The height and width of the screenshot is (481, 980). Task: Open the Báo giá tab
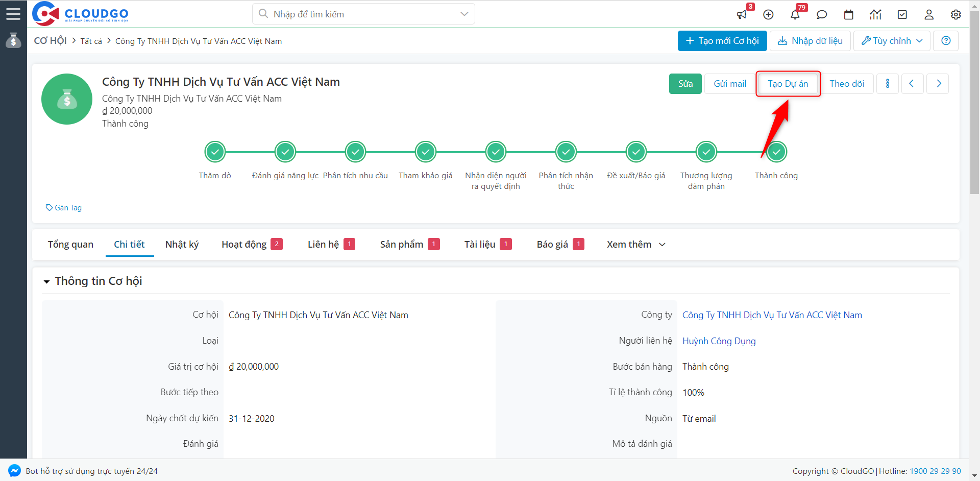(x=552, y=245)
